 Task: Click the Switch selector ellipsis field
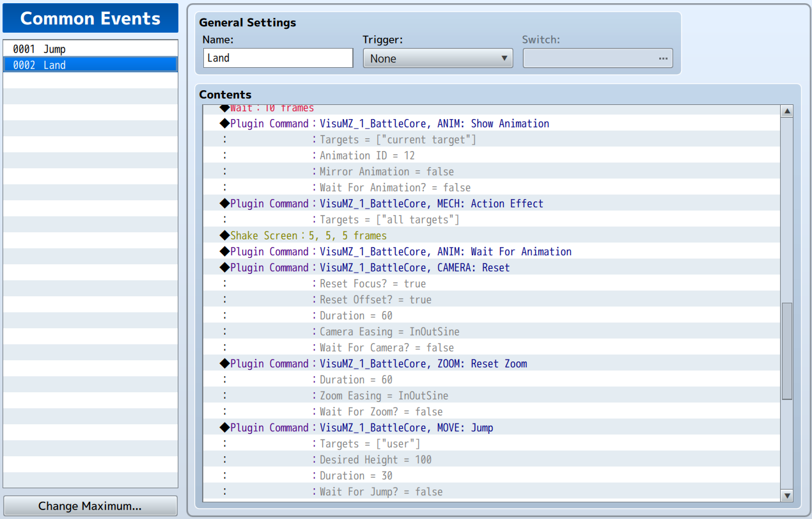click(598, 58)
